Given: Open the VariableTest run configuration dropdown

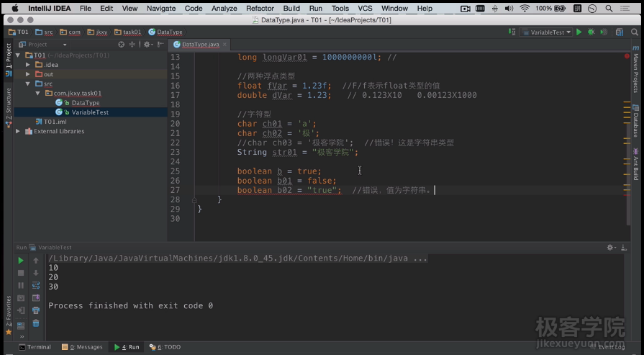Looking at the screenshot, I should (546, 32).
